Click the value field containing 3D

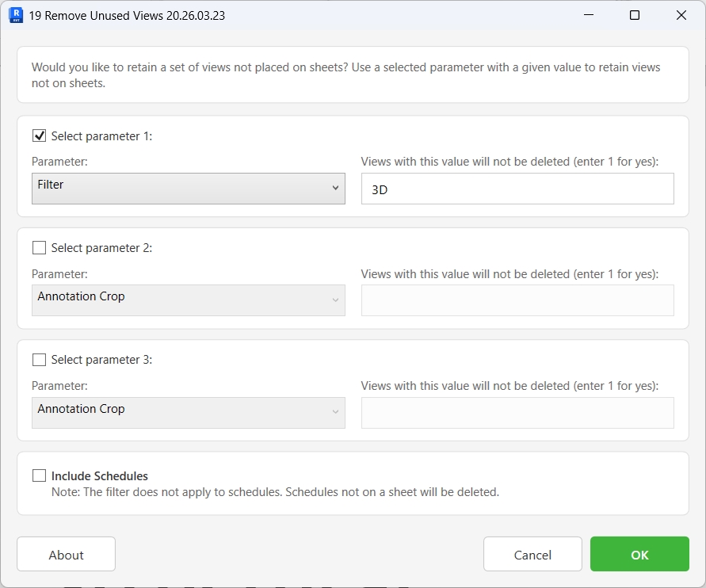pos(517,189)
